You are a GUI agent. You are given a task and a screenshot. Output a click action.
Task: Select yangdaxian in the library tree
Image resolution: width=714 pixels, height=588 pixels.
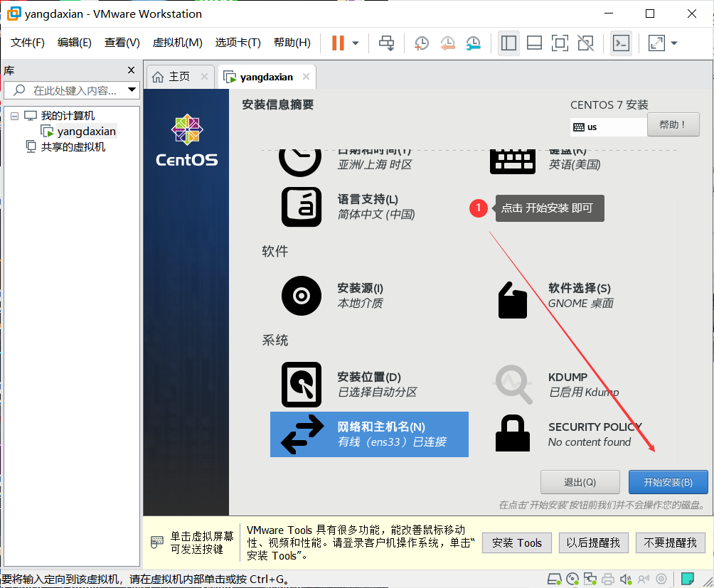click(x=86, y=132)
